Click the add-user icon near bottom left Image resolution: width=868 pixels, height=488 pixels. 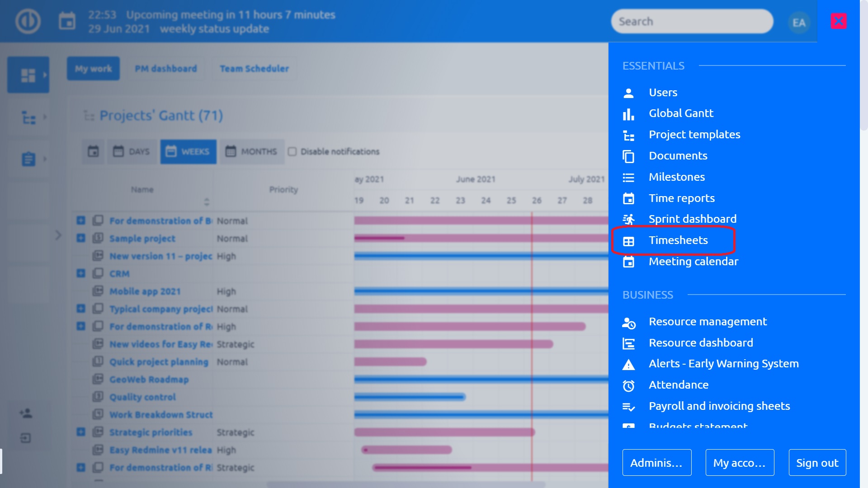26,412
